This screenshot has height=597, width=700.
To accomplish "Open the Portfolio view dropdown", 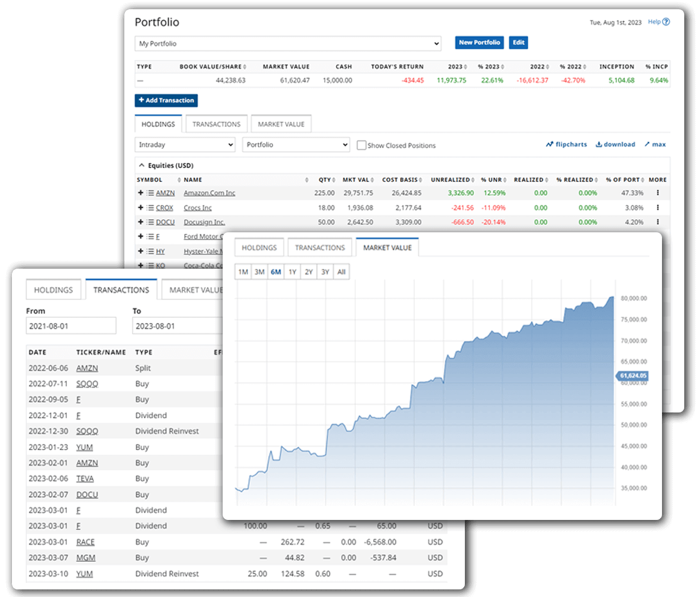I will [x=296, y=144].
